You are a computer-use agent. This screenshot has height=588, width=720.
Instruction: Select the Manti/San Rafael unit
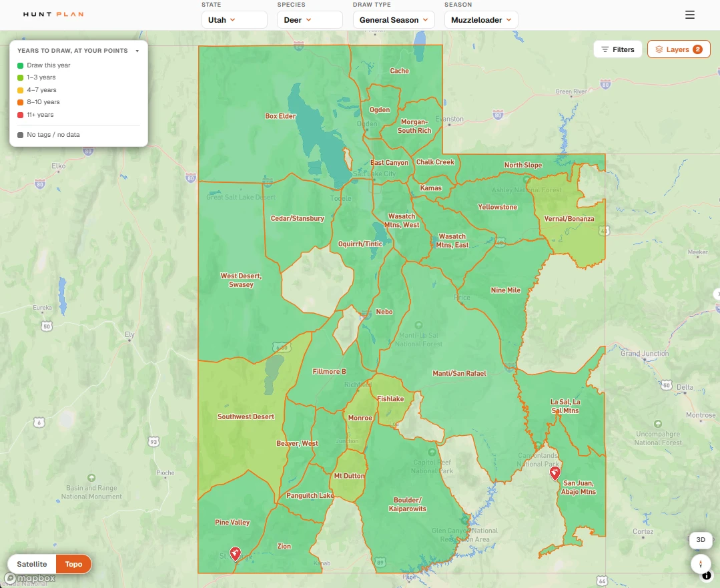[459, 374]
